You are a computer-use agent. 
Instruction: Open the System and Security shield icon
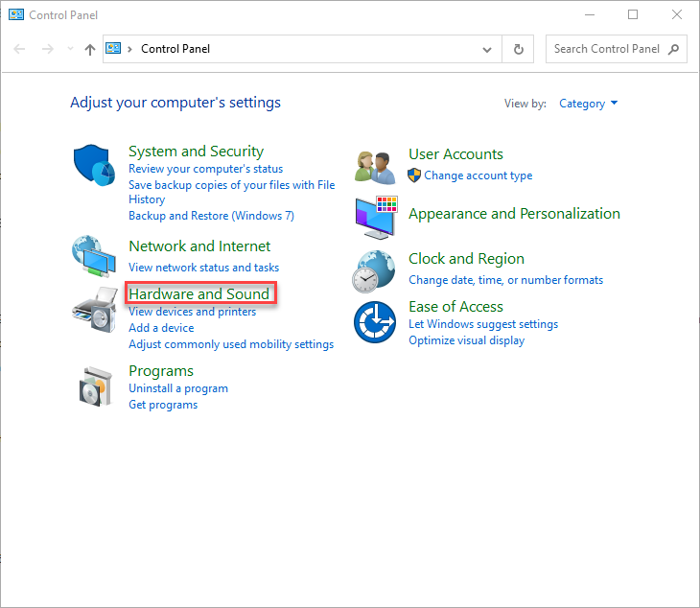click(94, 165)
